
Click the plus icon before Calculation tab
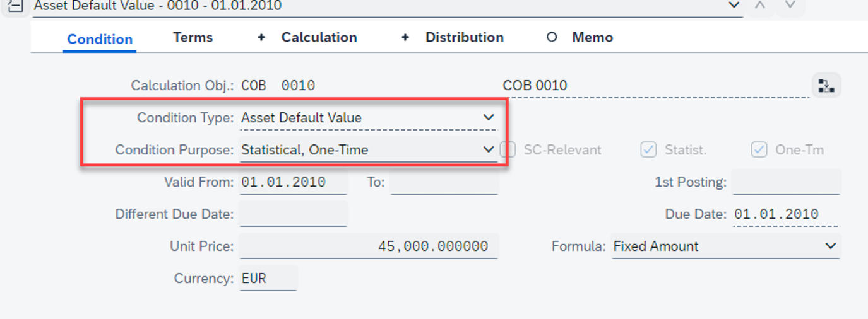coord(261,38)
